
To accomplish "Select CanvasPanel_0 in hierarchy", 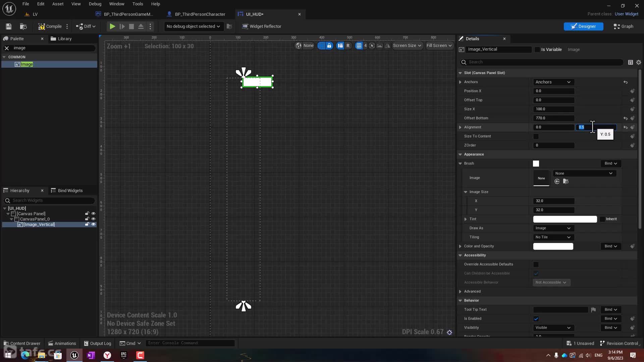I will 35,219.
